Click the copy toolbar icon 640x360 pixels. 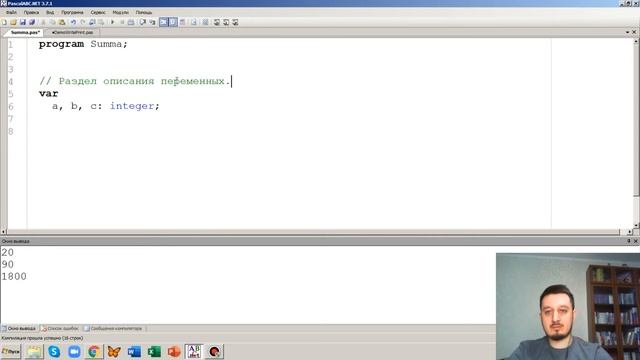coord(52,22)
